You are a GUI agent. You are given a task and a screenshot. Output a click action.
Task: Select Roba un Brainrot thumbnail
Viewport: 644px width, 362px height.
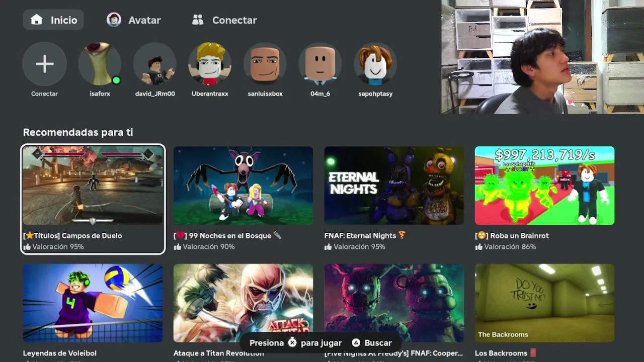pyautogui.click(x=544, y=186)
